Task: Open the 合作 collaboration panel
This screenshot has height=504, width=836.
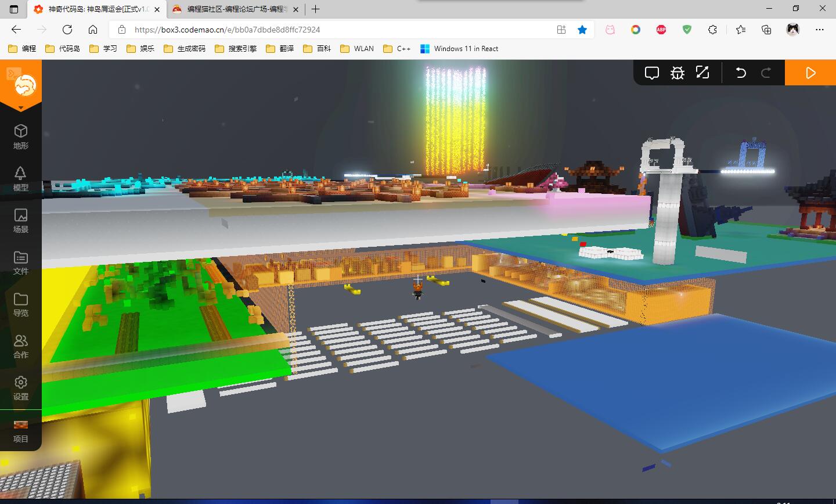Action: 21,346
